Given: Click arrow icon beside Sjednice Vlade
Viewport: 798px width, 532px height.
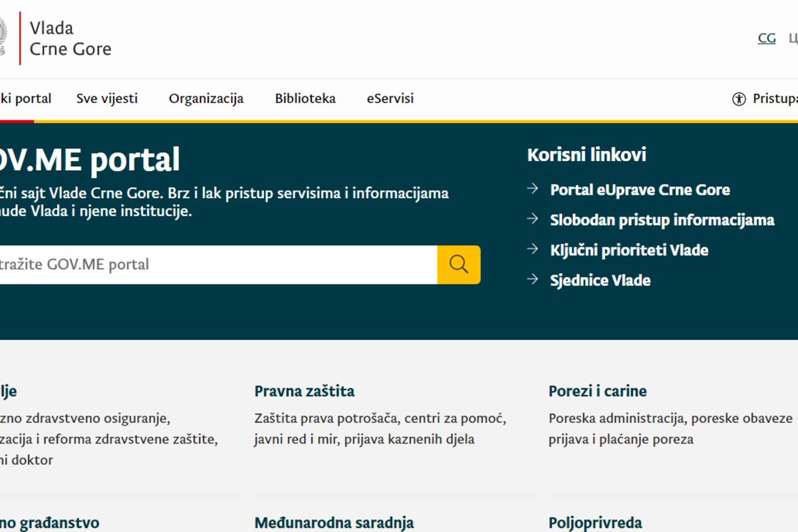Looking at the screenshot, I should (x=533, y=279).
